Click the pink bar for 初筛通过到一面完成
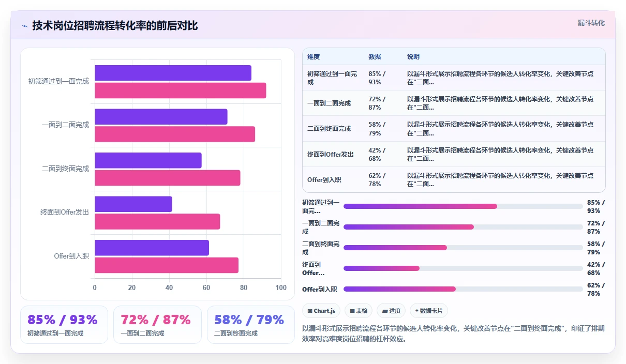The width and height of the screenshot is (626, 364). pyautogui.click(x=180, y=90)
